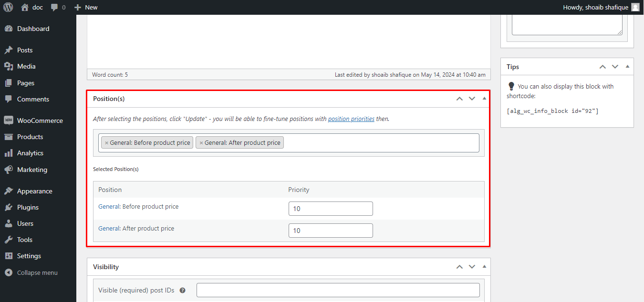This screenshot has width=644, height=302.
Task: Click the help icon beside Visible post IDs
Action: point(182,290)
